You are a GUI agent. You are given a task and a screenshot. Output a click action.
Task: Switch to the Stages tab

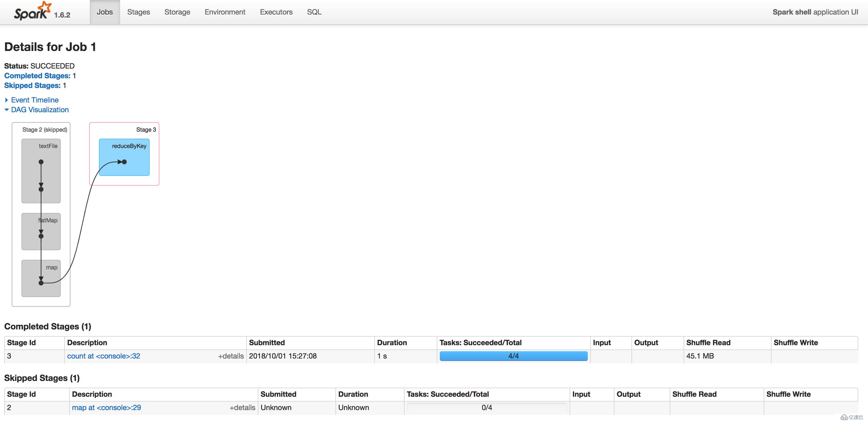(x=139, y=12)
